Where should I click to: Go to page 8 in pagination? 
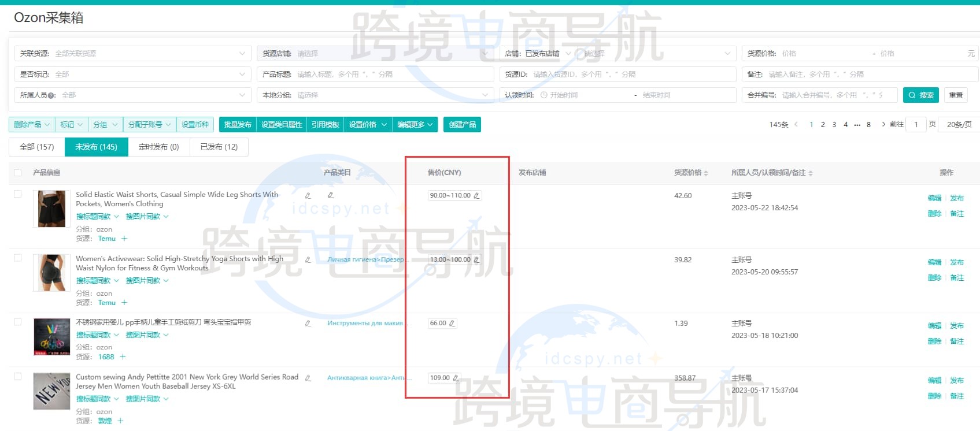point(868,124)
